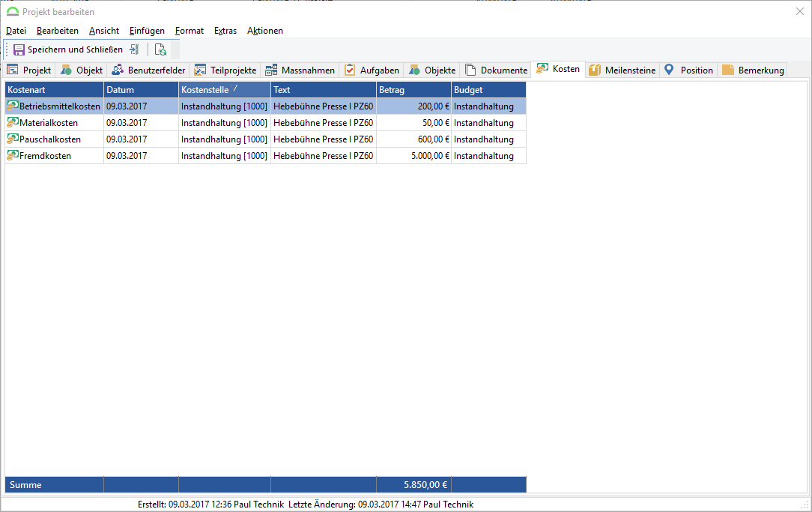Click the 600,00 € amount cell
The width and height of the screenshot is (812, 512).
413,139
